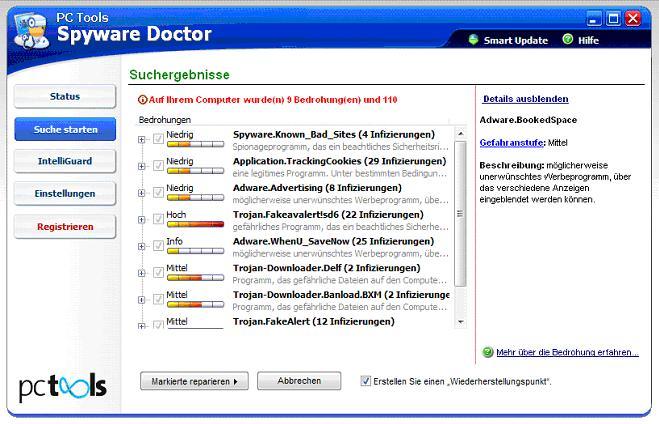Screen dimensions: 659x424
Task: Open Hilfe from the header
Action: click(x=588, y=40)
